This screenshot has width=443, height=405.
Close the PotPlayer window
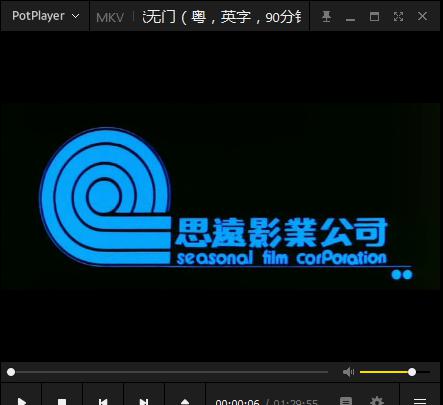pos(422,16)
